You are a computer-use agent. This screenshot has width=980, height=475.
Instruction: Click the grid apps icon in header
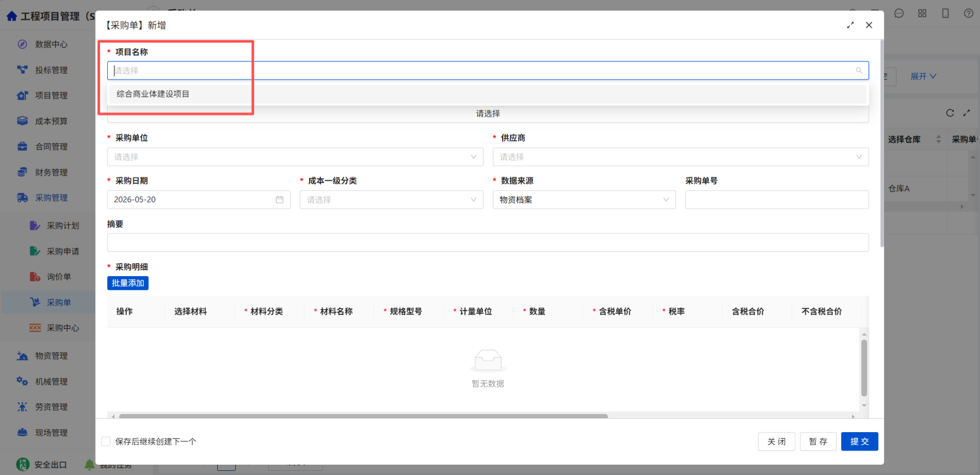pyautogui.click(x=922, y=13)
